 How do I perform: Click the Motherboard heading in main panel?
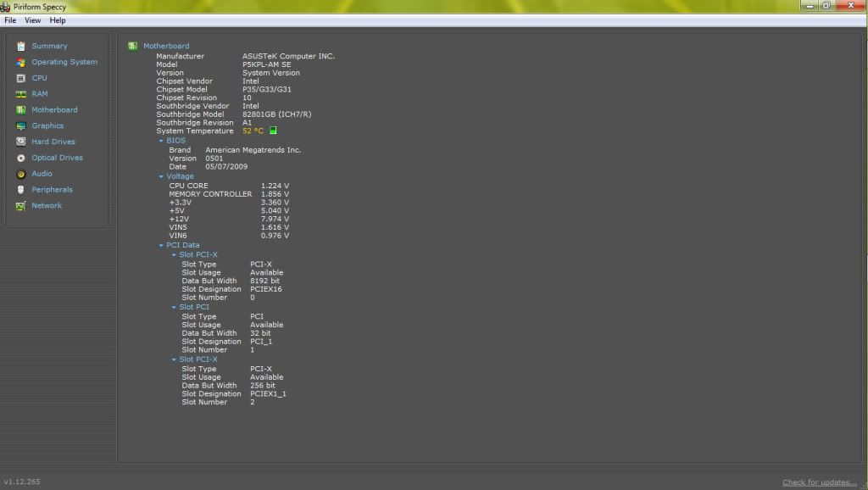166,46
